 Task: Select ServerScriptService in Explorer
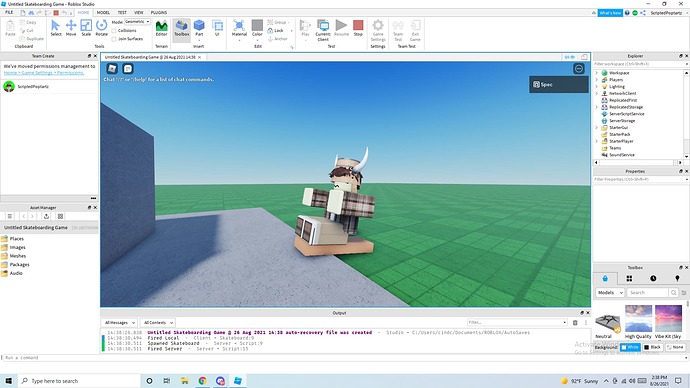coord(627,114)
